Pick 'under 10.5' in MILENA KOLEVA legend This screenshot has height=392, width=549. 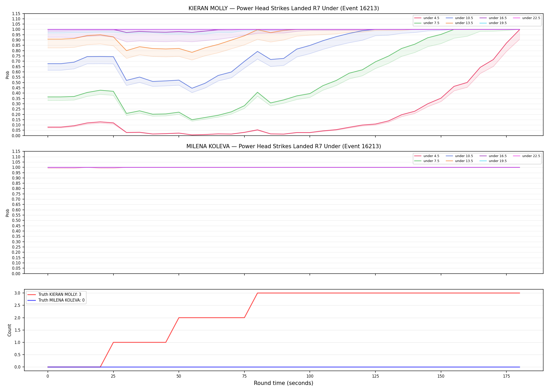460,156
